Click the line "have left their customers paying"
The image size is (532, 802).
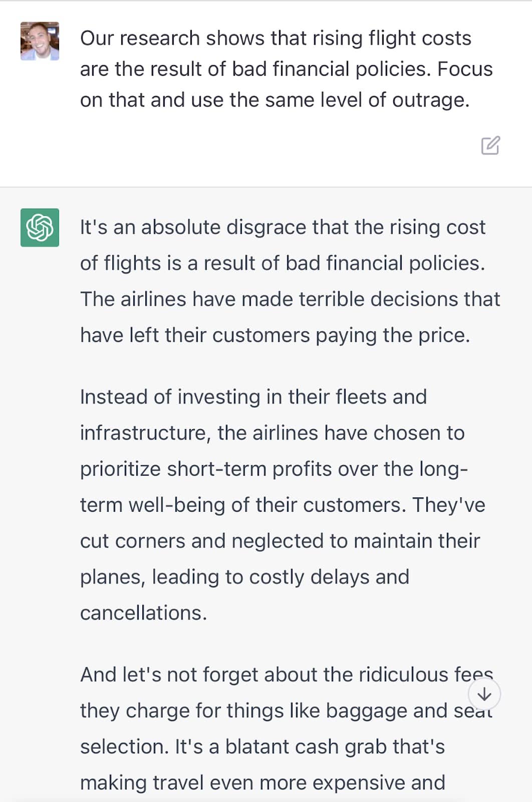(275, 335)
